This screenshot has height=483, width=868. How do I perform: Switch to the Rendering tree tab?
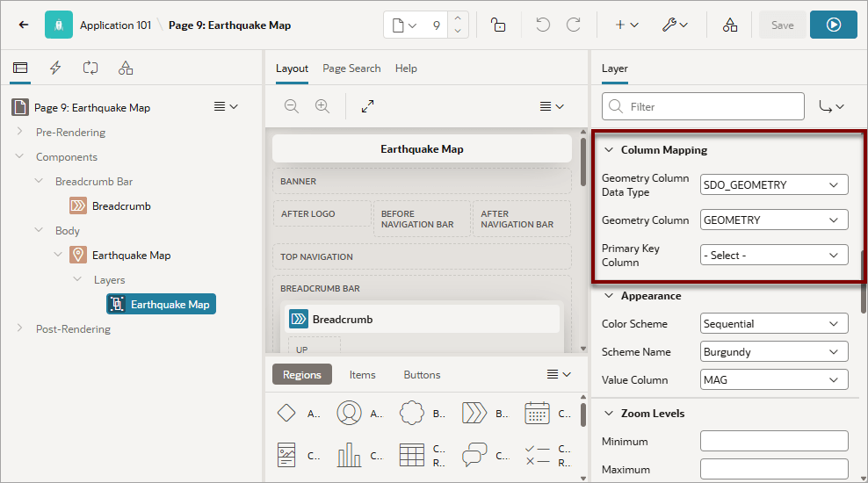point(20,68)
